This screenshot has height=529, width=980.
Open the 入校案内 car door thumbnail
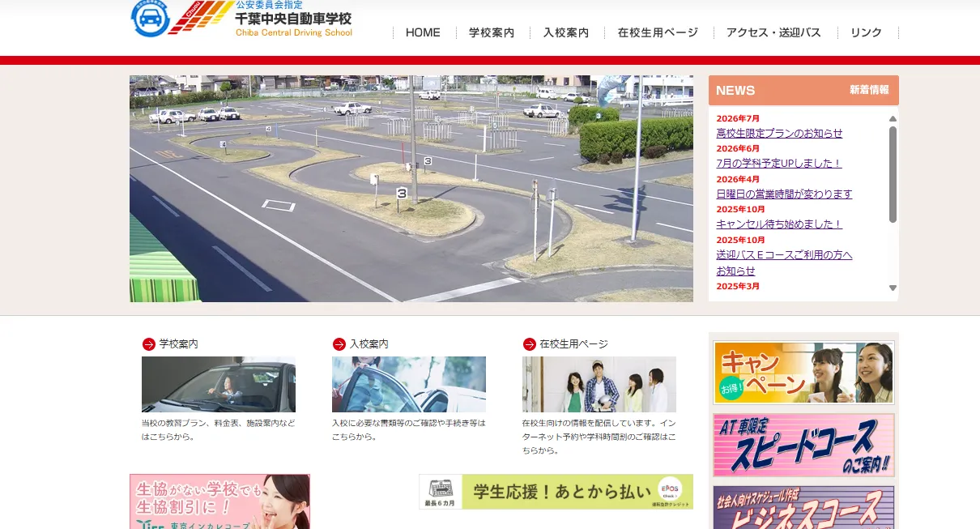click(x=409, y=384)
